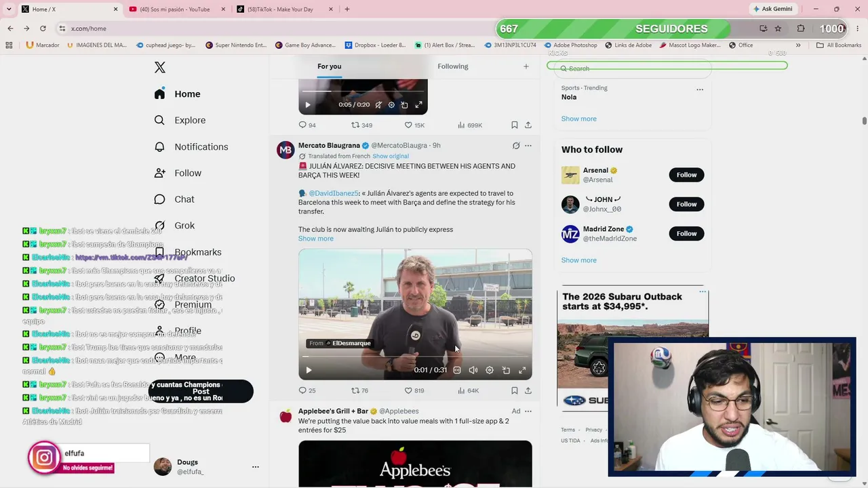Image resolution: width=868 pixels, height=488 pixels.
Task: Reply to the post with 94 comments
Action: click(x=302, y=125)
